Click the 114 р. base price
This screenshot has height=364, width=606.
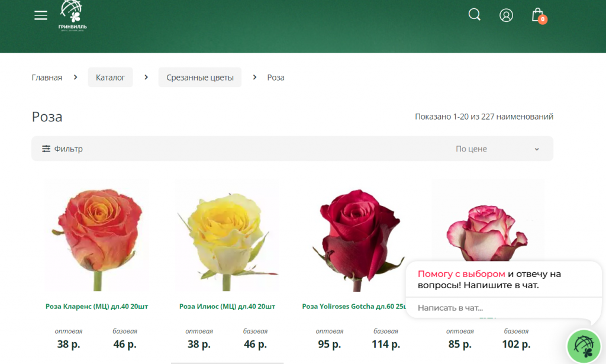point(386,344)
